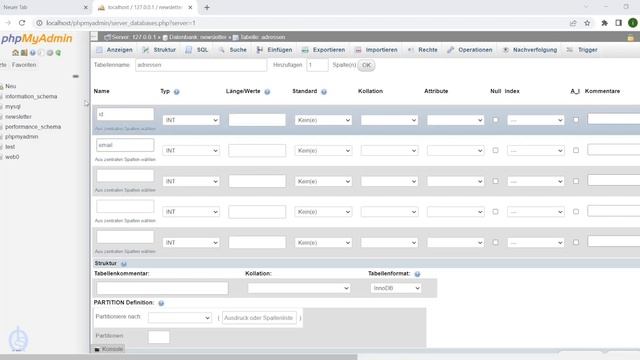Toggle Null checkbox in third column row
The width and height of the screenshot is (640, 360).
495,181
